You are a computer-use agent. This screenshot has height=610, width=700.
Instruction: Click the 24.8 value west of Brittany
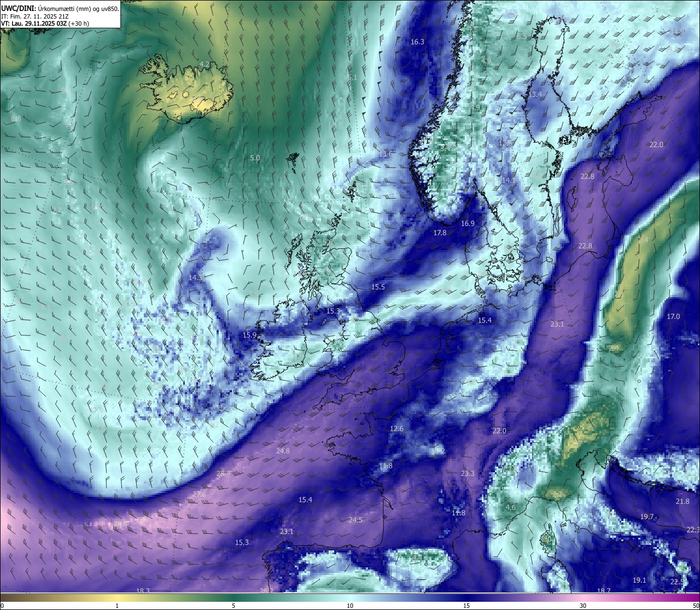tap(283, 451)
